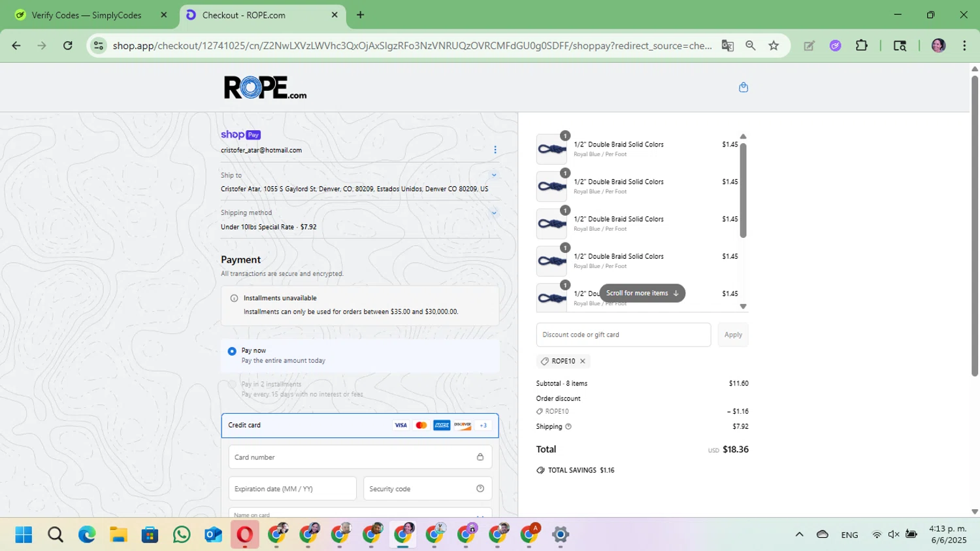Click the Total $18.36 amount
Image resolution: width=980 pixels, height=551 pixels.
[736, 449]
